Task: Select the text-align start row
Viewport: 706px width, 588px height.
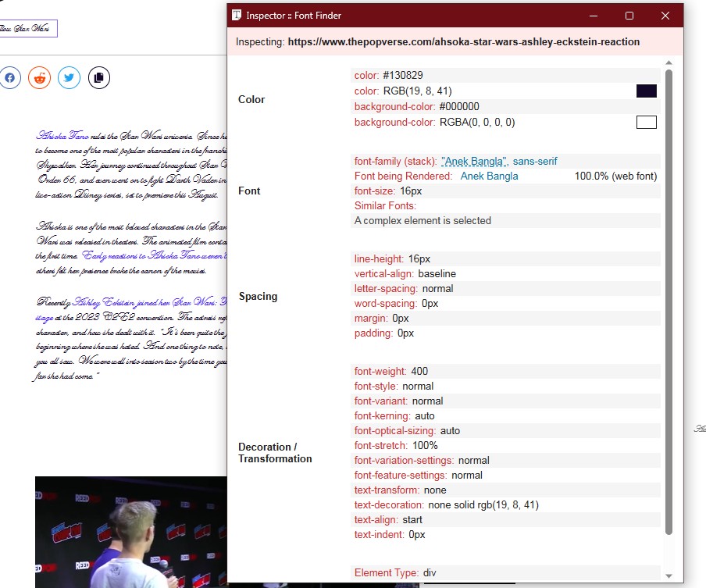Action: pos(505,520)
